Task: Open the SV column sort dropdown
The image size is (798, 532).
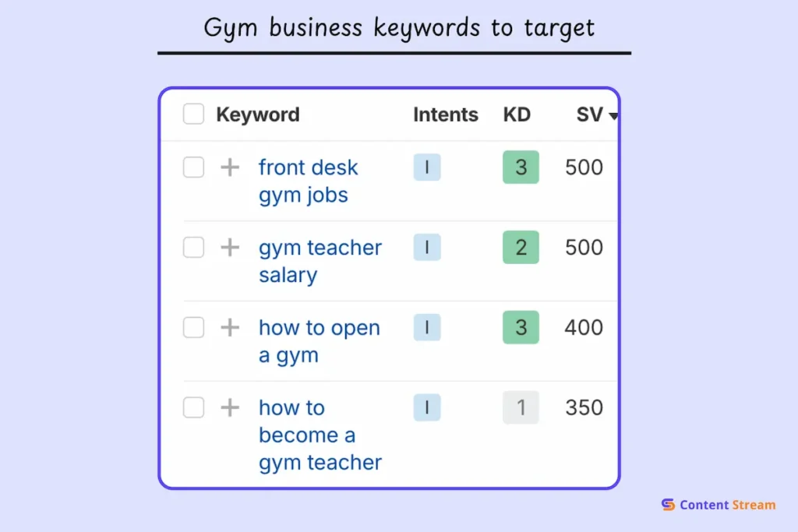Action: [x=613, y=116]
